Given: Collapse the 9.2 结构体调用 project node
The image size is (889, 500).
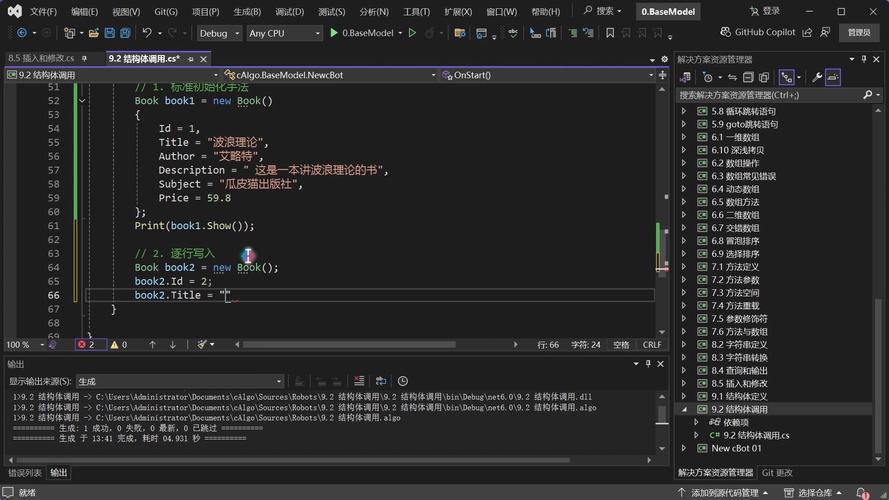Looking at the screenshot, I should (684, 409).
